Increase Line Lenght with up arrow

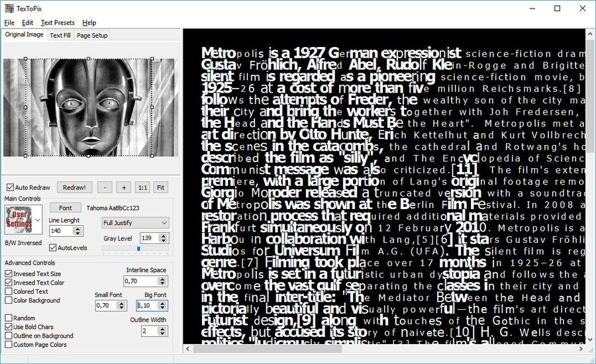pyautogui.click(x=78, y=228)
